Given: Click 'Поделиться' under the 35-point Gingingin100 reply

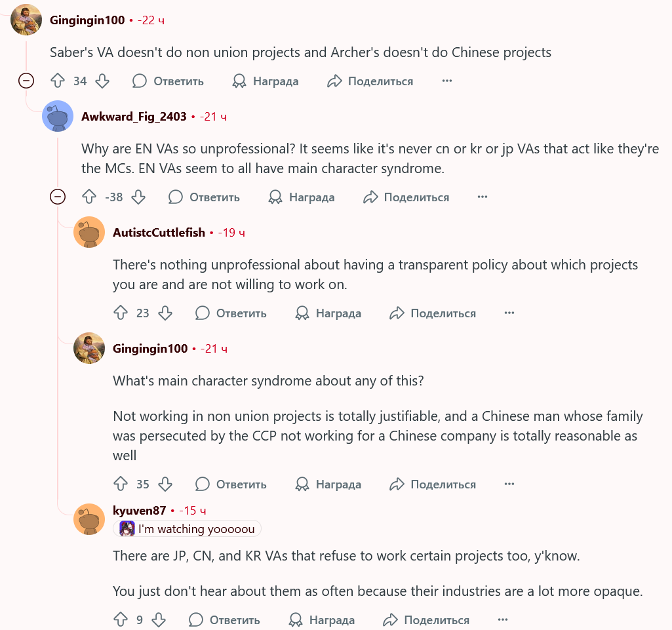Looking at the screenshot, I should coord(443,484).
